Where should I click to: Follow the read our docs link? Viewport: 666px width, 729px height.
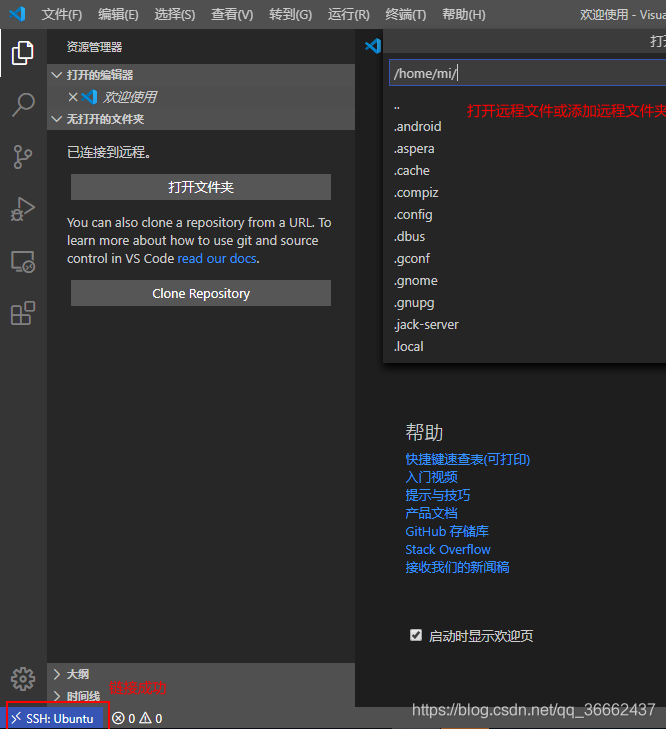pyautogui.click(x=217, y=258)
